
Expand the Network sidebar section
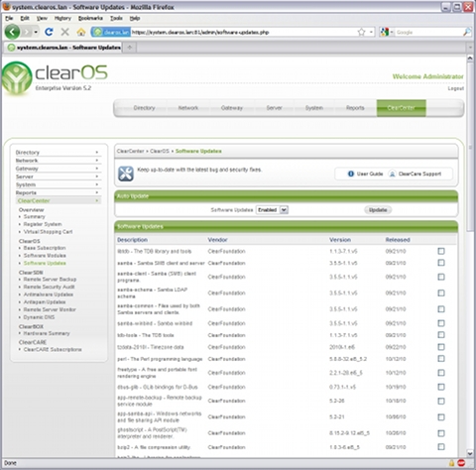[x=58, y=161]
